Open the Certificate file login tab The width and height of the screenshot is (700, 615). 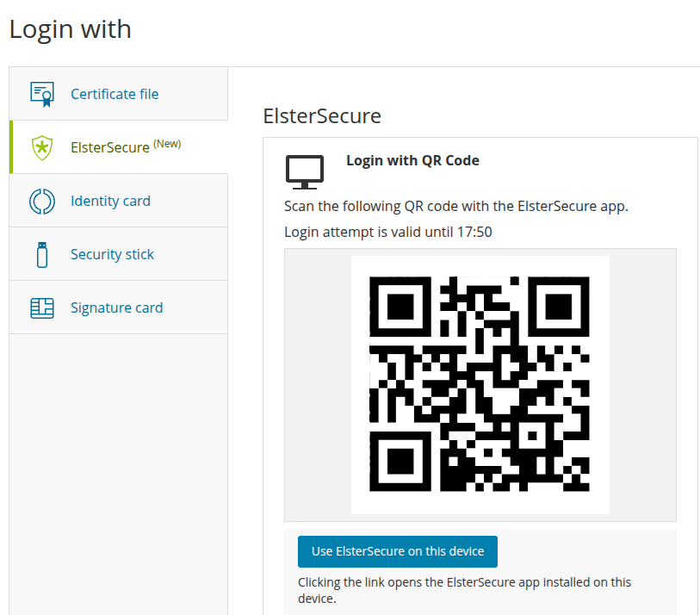[x=118, y=94]
